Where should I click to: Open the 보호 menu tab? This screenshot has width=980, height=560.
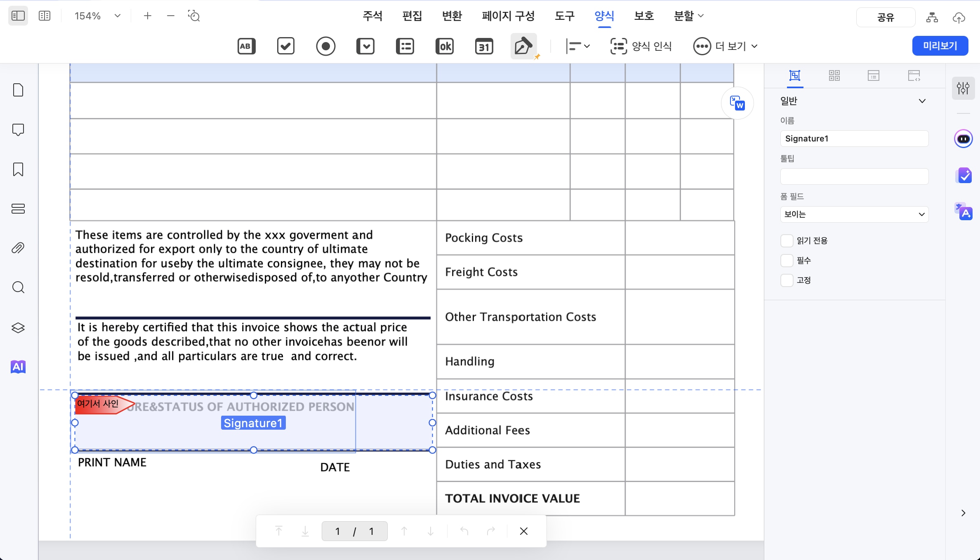click(644, 16)
